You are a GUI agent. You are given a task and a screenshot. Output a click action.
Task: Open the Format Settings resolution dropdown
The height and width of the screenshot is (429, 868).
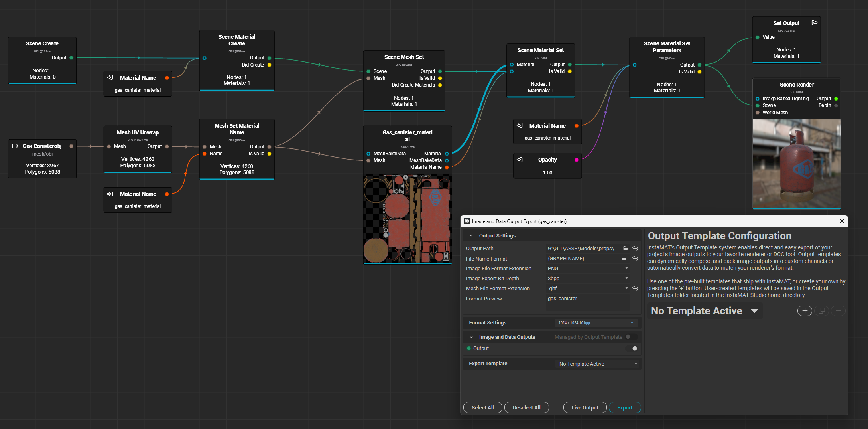(596, 323)
